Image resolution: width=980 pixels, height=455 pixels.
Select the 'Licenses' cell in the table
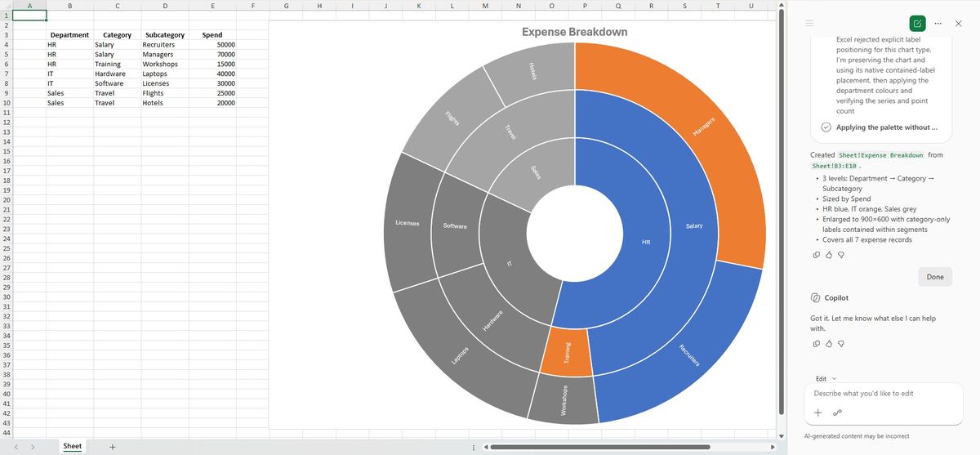click(165, 83)
